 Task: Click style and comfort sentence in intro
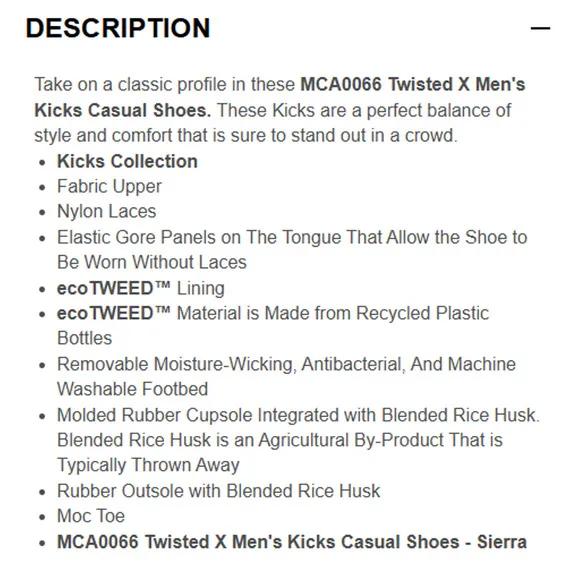(246, 135)
